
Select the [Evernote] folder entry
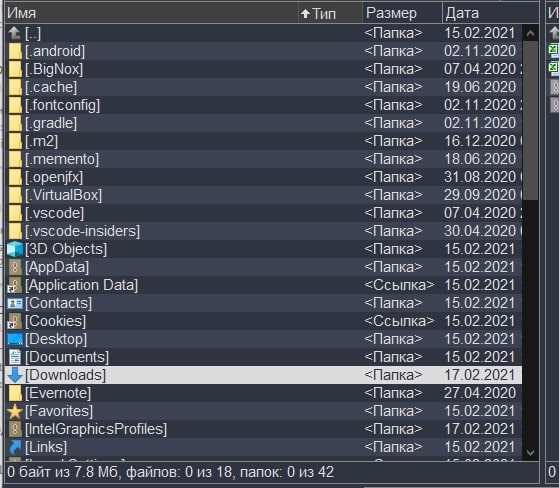263,393
